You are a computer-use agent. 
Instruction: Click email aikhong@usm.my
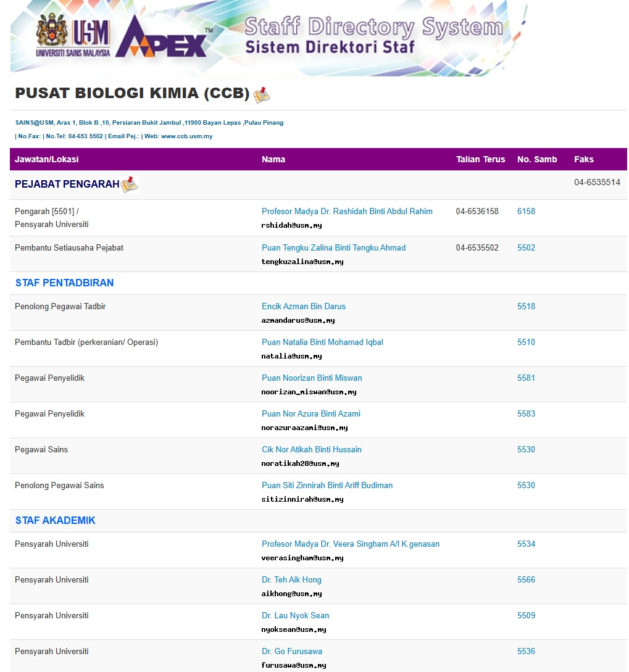coord(291,594)
